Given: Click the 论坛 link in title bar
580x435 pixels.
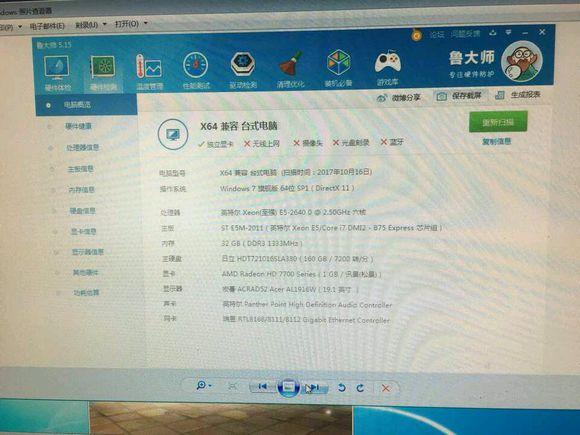Looking at the screenshot, I should [x=437, y=35].
